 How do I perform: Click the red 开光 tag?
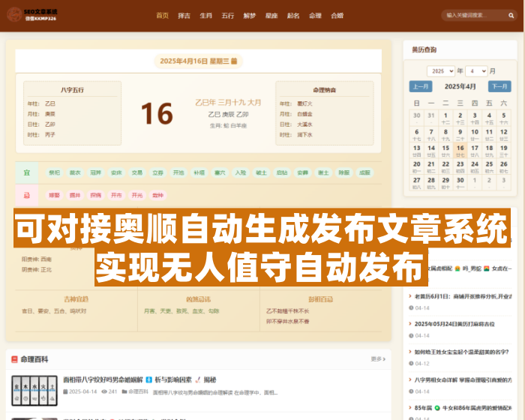[x=137, y=195]
